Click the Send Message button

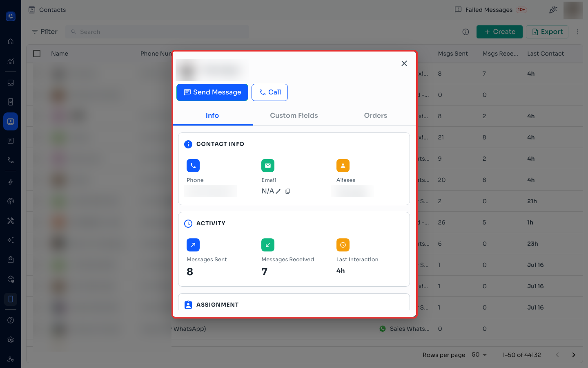tap(212, 92)
